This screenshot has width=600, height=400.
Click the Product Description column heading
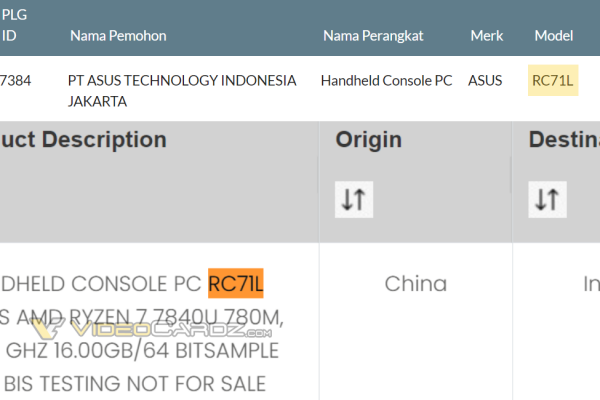(x=83, y=139)
